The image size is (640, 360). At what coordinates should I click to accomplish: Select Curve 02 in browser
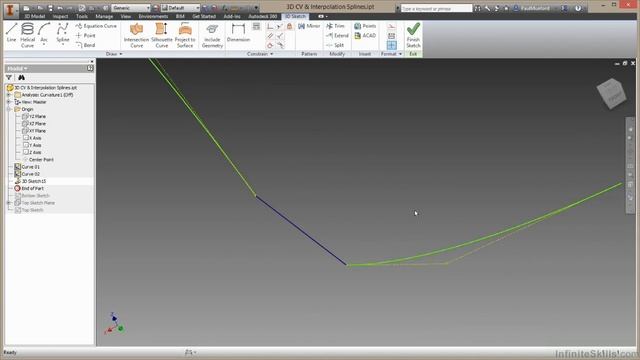click(27, 174)
